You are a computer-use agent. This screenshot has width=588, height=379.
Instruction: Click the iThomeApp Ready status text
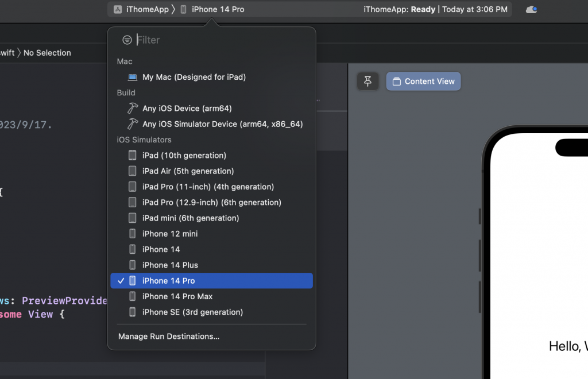(400, 9)
